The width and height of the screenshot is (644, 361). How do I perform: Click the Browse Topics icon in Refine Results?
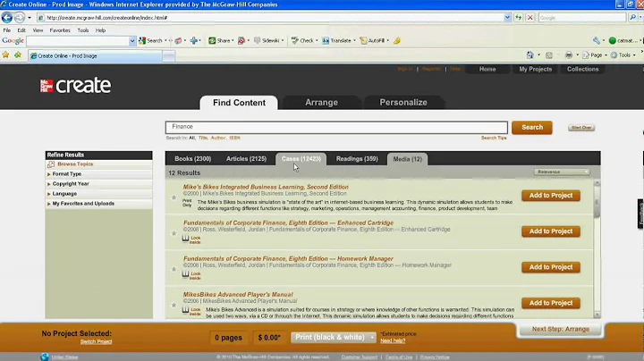[51, 164]
